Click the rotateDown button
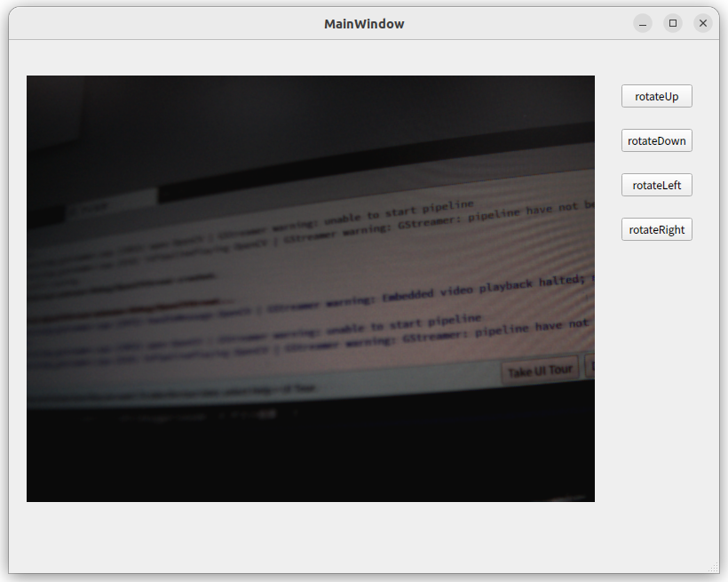 pyautogui.click(x=656, y=140)
